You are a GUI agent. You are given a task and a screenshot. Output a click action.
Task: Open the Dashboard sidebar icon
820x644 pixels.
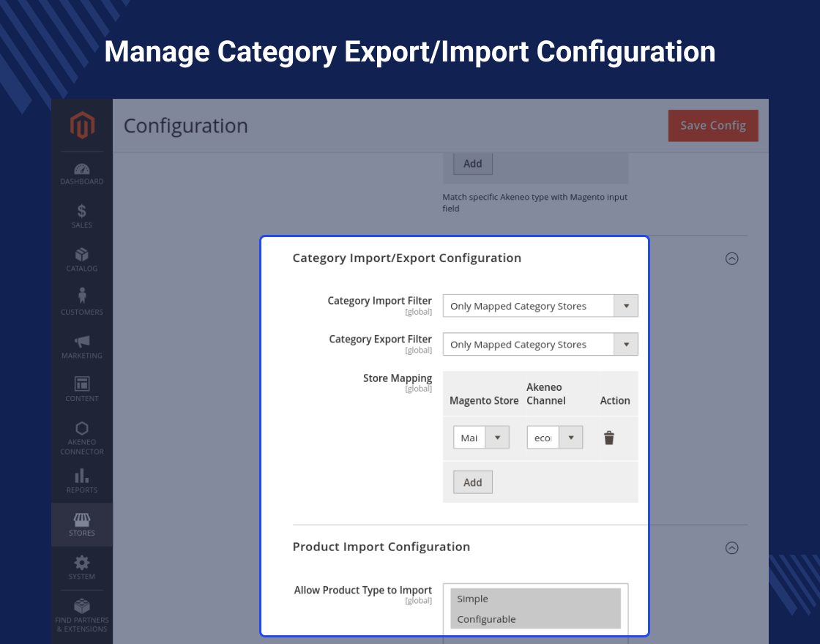click(81, 169)
